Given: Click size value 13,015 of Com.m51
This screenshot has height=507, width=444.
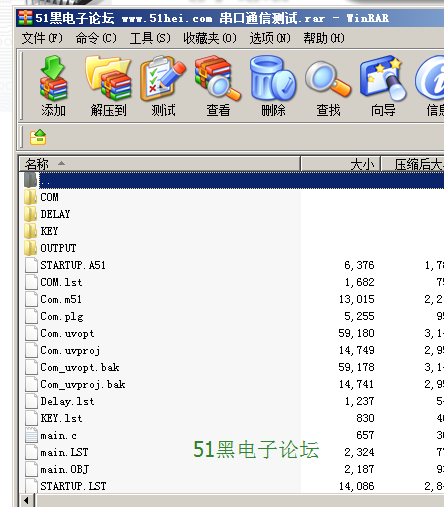Looking at the screenshot, I should 356,299.
